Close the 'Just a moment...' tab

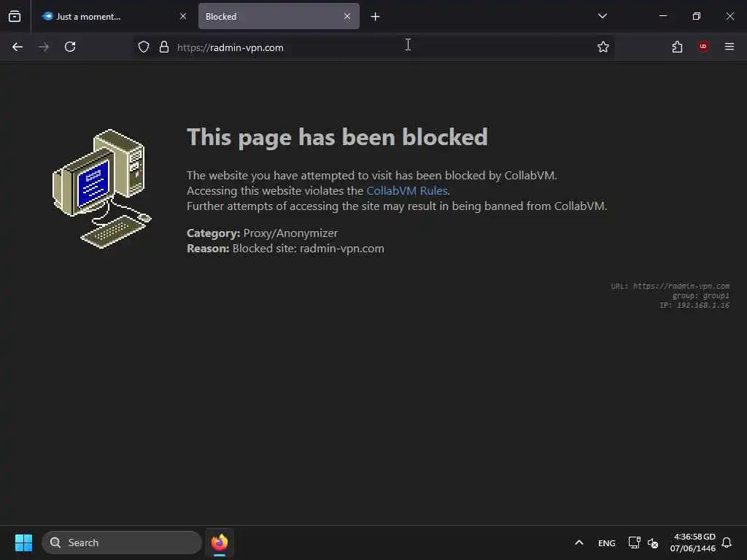click(x=183, y=16)
